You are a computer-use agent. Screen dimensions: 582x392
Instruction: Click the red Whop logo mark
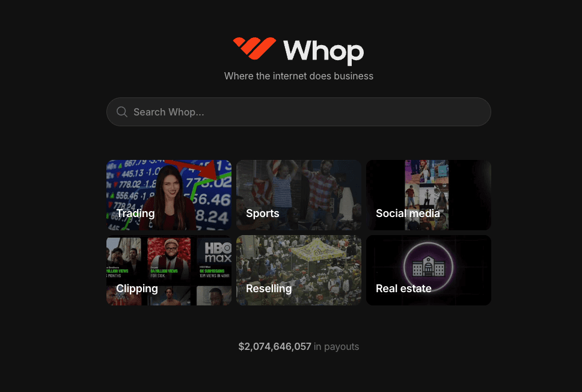click(x=255, y=48)
